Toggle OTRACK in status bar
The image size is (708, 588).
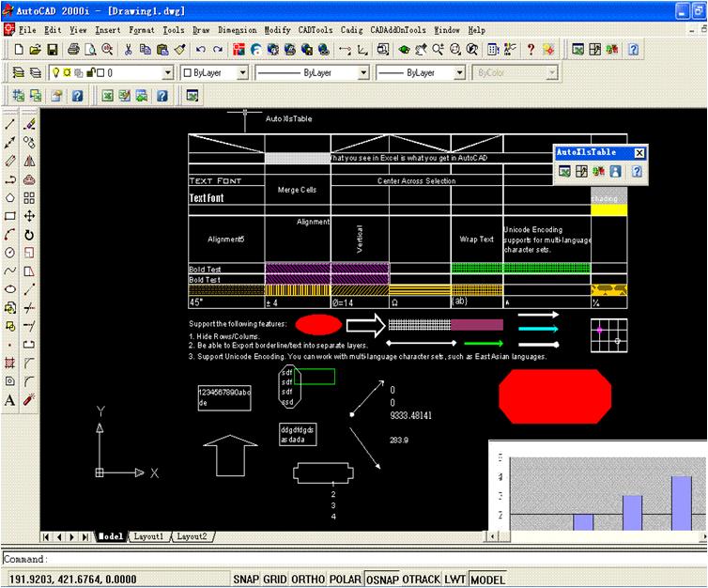(421, 579)
